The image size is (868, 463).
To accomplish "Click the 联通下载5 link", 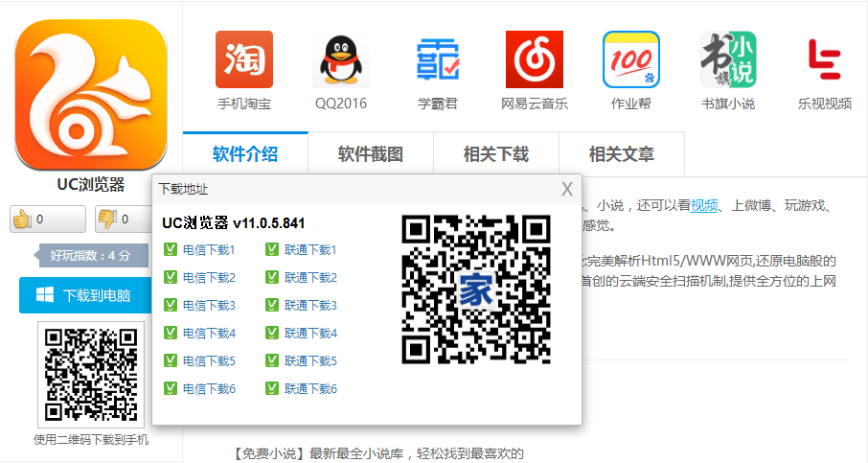I will click(310, 361).
